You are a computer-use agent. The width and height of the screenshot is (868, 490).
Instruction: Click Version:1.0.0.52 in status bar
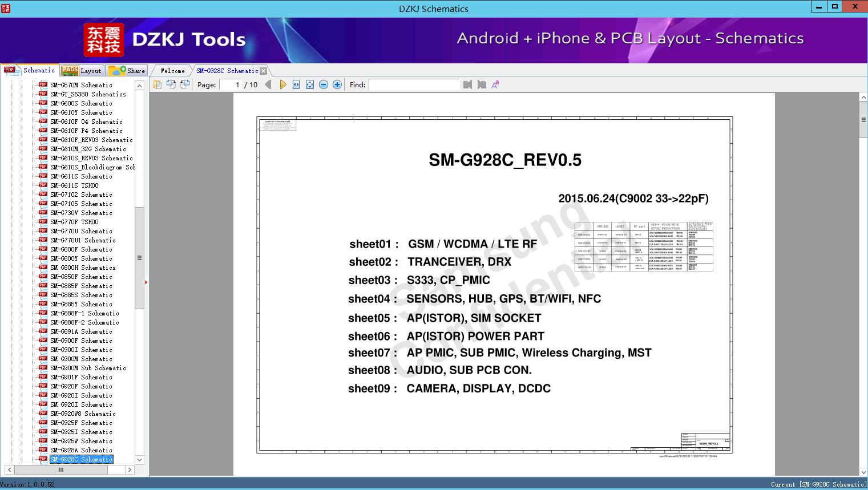[x=27, y=485]
